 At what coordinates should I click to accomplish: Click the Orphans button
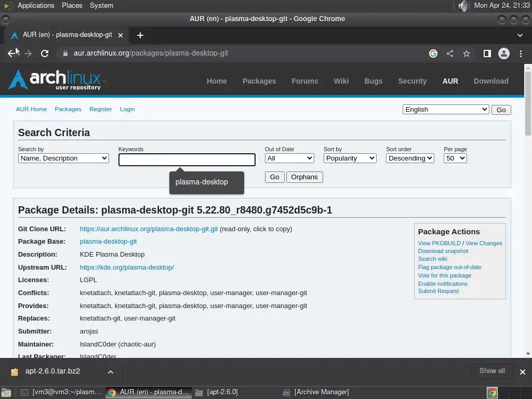pos(304,177)
